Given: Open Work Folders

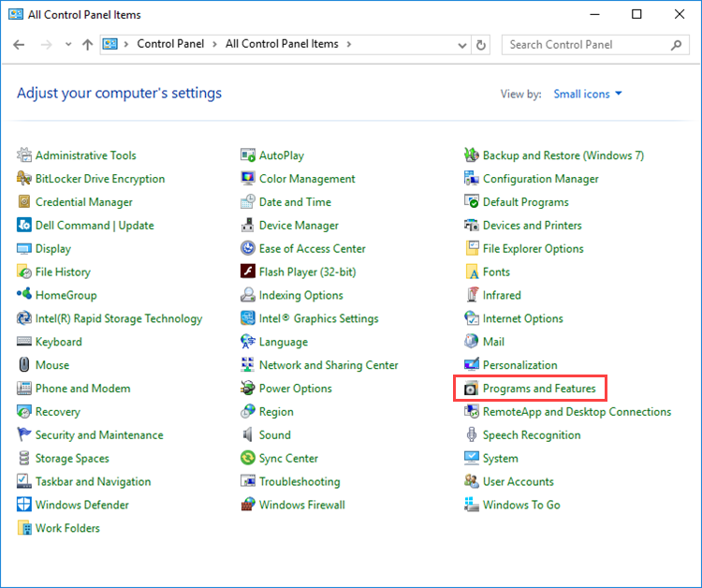Looking at the screenshot, I should [x=67, y=528].
